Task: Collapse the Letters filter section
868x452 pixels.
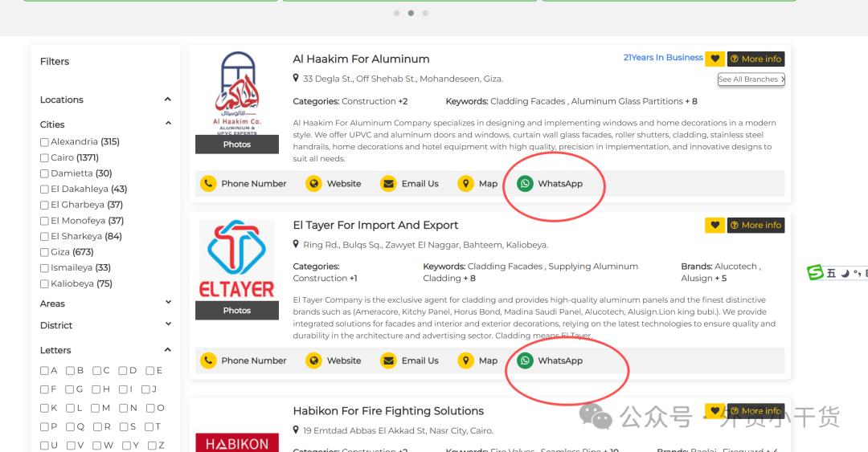Action: coord(168,350)
